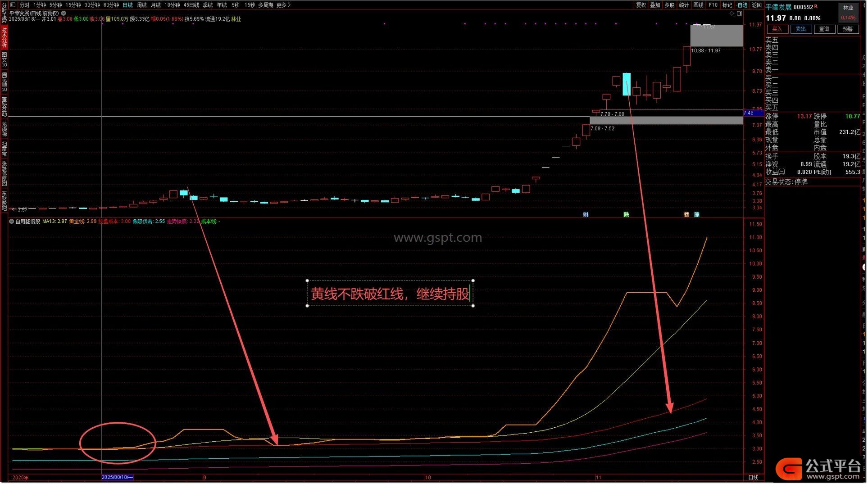Toggle 自选 watchlist status for this stock
868x484 pixels.
click(742, 5)
